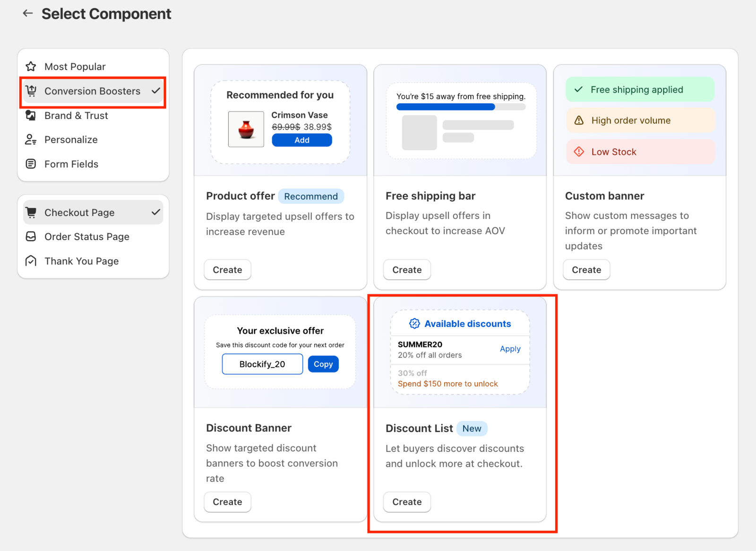Select Most Popular category

[x=93, y=66]
